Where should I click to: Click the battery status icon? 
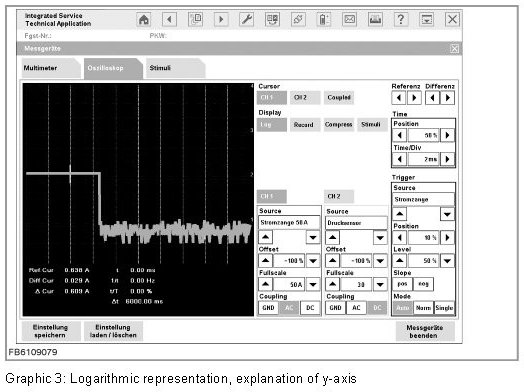[323, 19]
